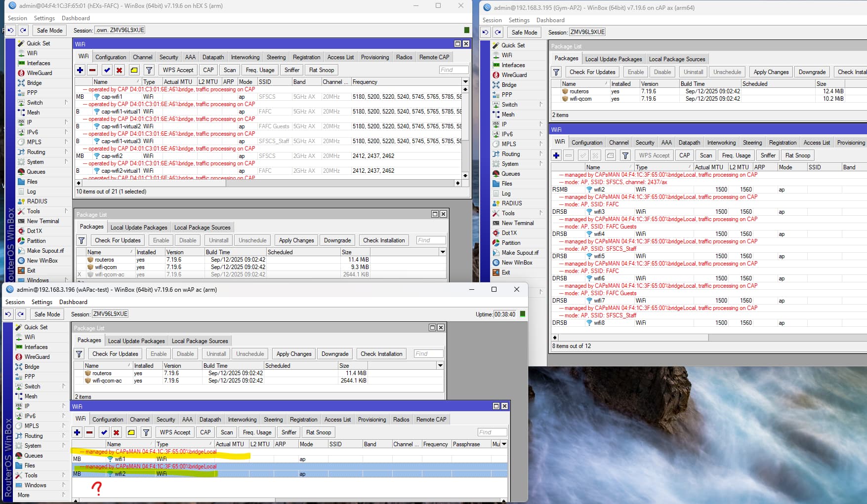Image resolution: width=867 pixels, height=504 pixels.
Task: Click the yellow Comment icon in wAPac-test WiFi toolbar
Action: pyautogui.click(x=131, y=432)
